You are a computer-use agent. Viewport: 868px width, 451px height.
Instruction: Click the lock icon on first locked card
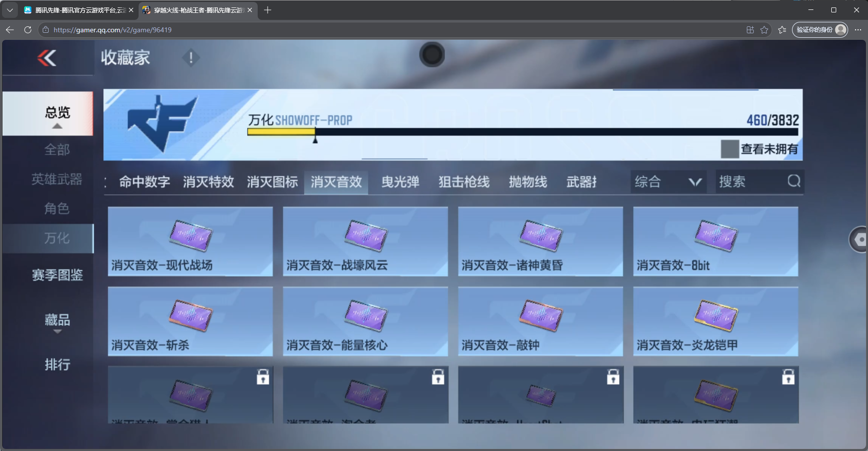263,377
